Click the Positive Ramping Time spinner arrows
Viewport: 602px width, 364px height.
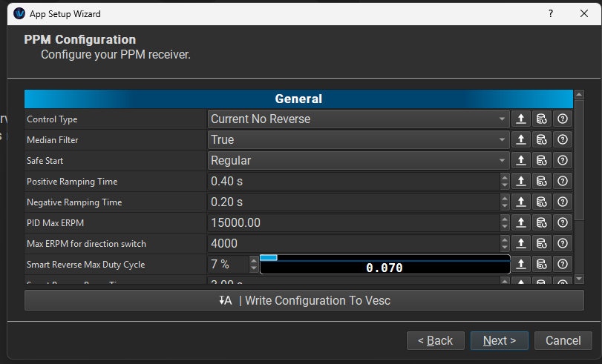click(x=505, y=181)
